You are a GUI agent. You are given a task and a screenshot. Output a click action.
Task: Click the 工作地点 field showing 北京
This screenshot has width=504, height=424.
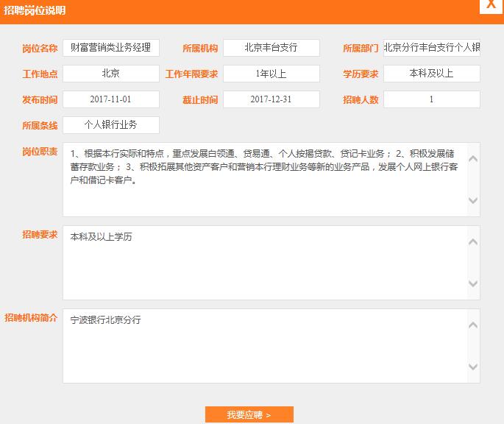(x=111, y=74)
